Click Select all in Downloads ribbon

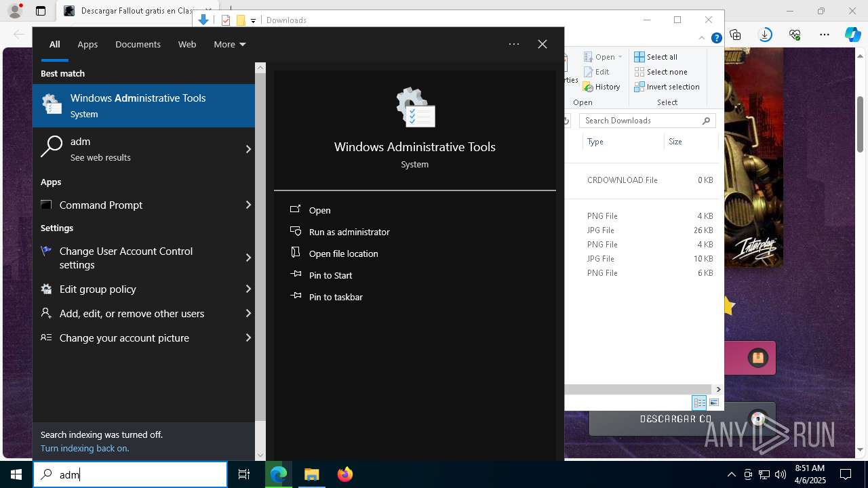pos(656,57)
